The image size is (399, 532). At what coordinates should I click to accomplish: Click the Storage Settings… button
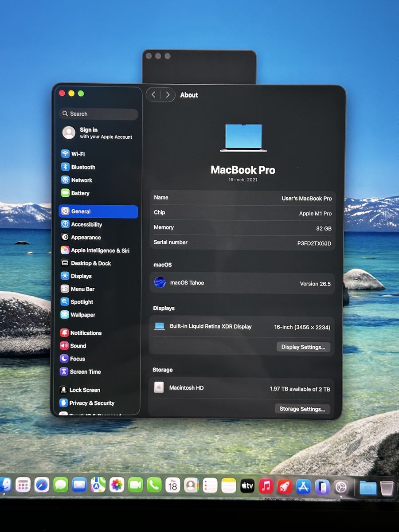(302, 409)
